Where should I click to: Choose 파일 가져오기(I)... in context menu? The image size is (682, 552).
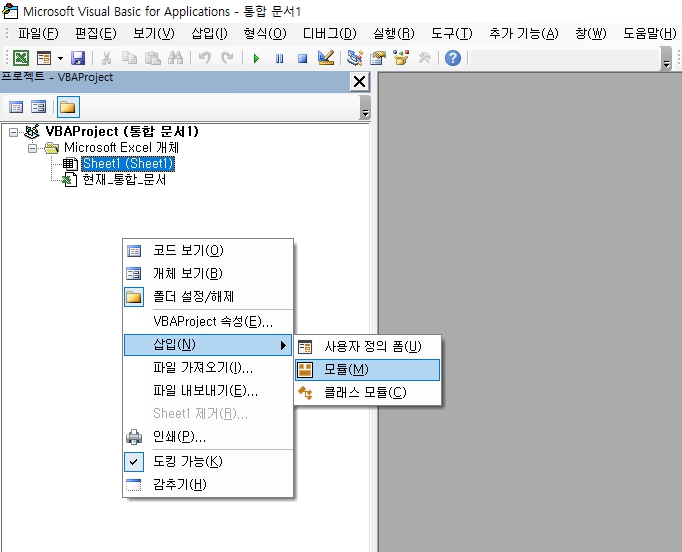[208, 368]
